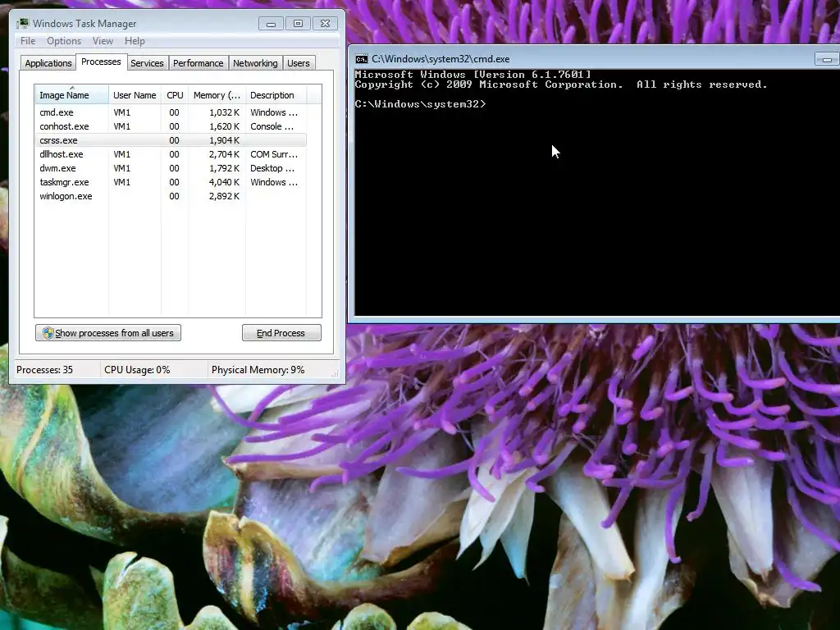
Task: Open the Users tab
Action: click(x=298, y=63)
